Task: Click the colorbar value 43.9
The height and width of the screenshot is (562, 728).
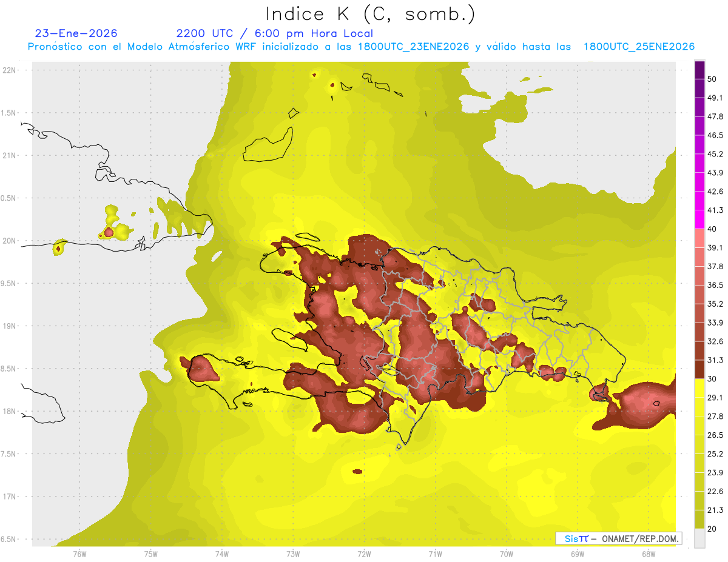Action: tap(715, 173)
